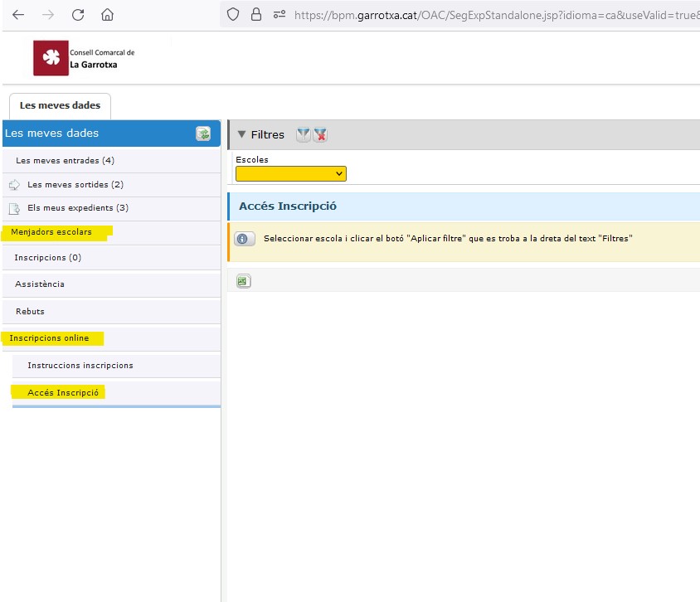
Task: Open the Assistència menu entry
Action: 111,284
